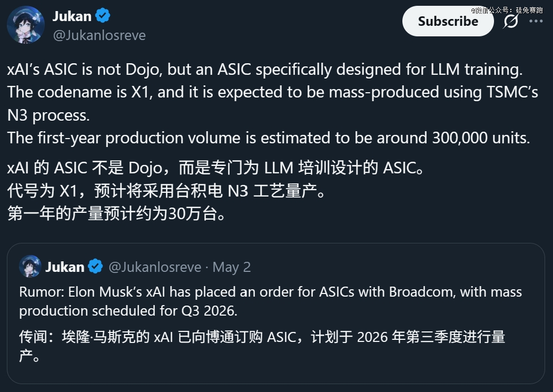Click the small avatar in the quoted tweet

tap(29, 267)
